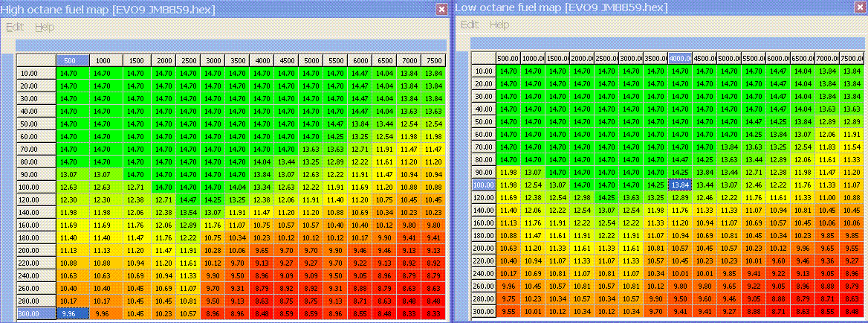This screenshot has height=323, width=868.
Task: Select highlighted 500 column header in High octane map
Action: [x=73, y=60]
